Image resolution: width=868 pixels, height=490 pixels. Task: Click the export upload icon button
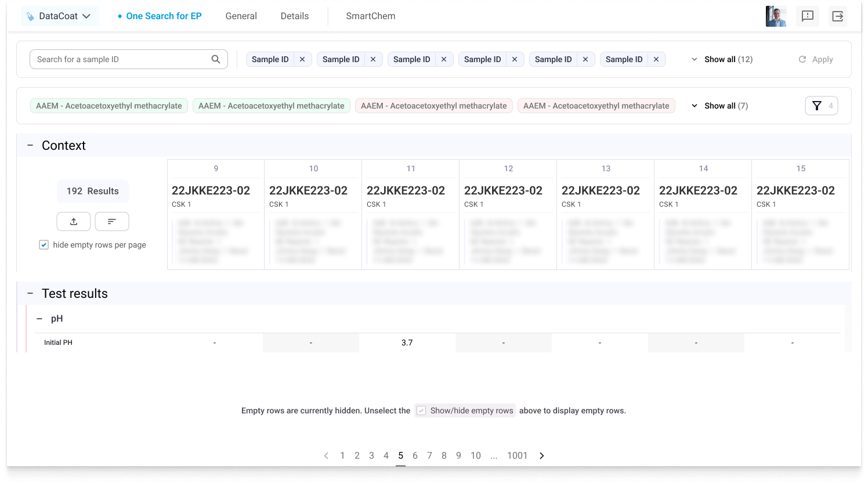(74, 222)
